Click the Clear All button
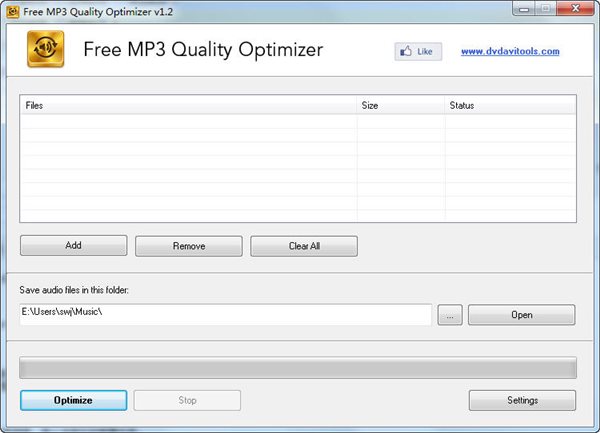This screenshot has width=600, height=433. click(x=304, y=246)
